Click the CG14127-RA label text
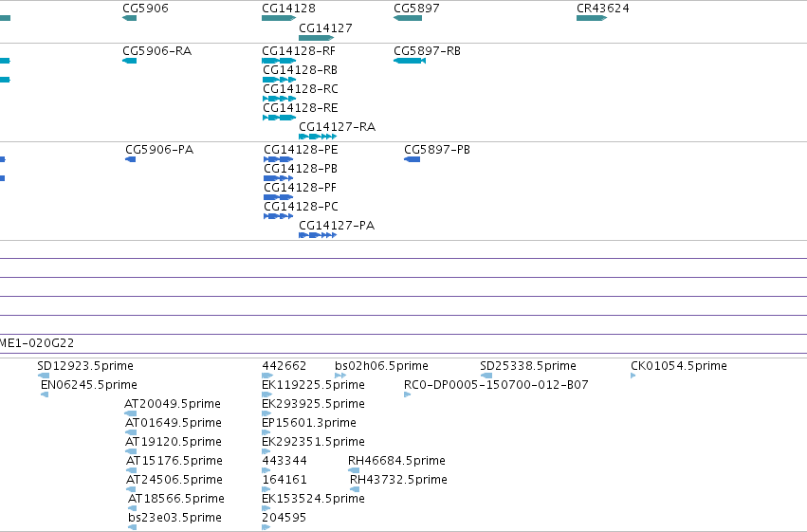 pos(337,127)
